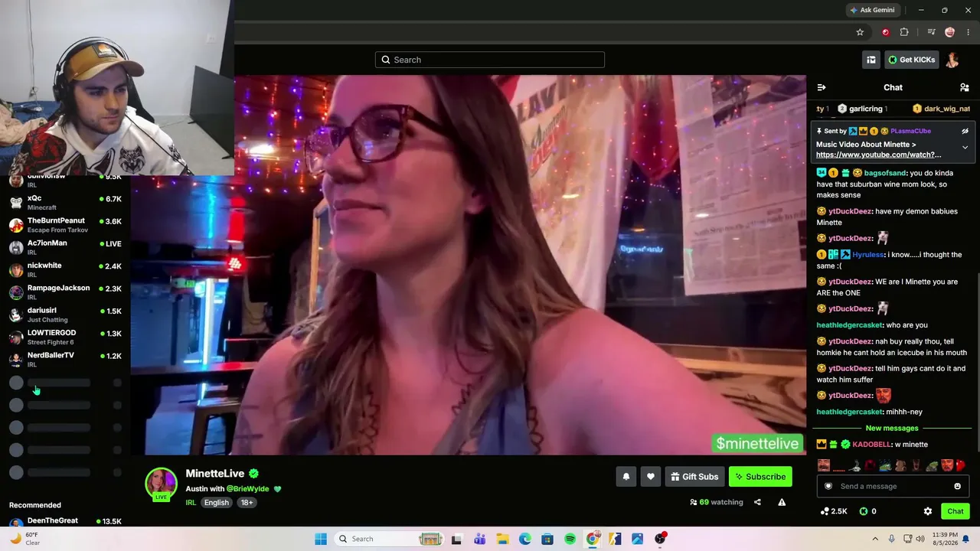
Task: Open the chat identity shield icon
Action: tap(828, 486)
